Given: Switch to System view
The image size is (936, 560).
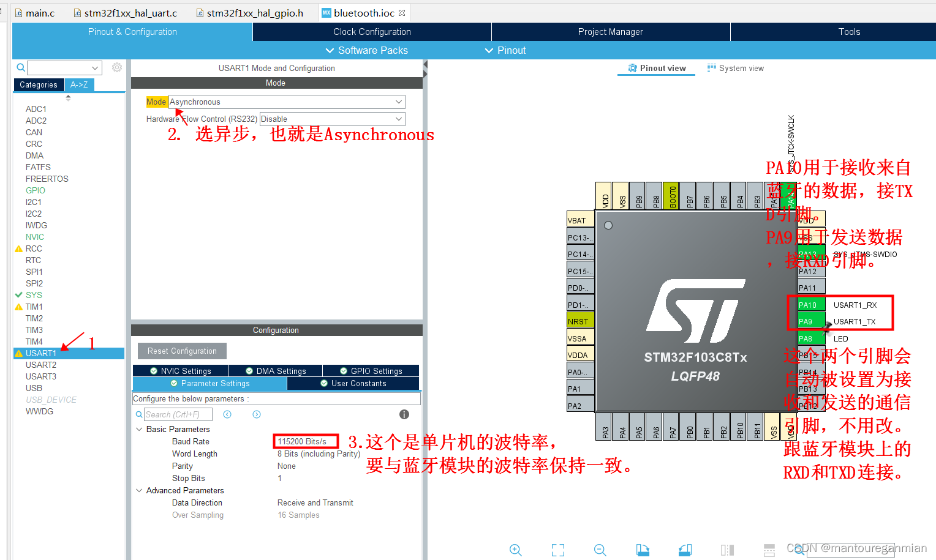Looking at the screenshot, I should coord(736,68).
